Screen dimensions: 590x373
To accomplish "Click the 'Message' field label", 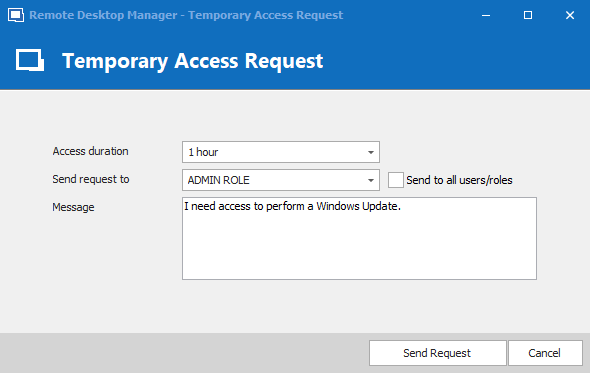I will click(73, 207).
